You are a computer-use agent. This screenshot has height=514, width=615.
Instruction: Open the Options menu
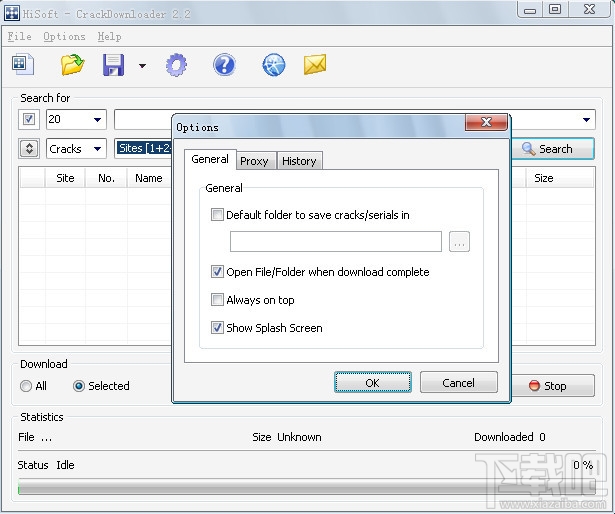tap(64, 36)
